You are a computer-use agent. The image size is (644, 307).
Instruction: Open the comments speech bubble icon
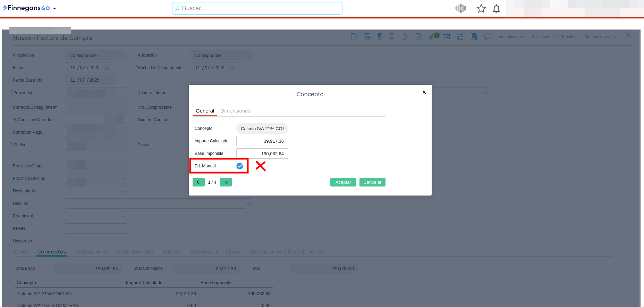[488, 36]
